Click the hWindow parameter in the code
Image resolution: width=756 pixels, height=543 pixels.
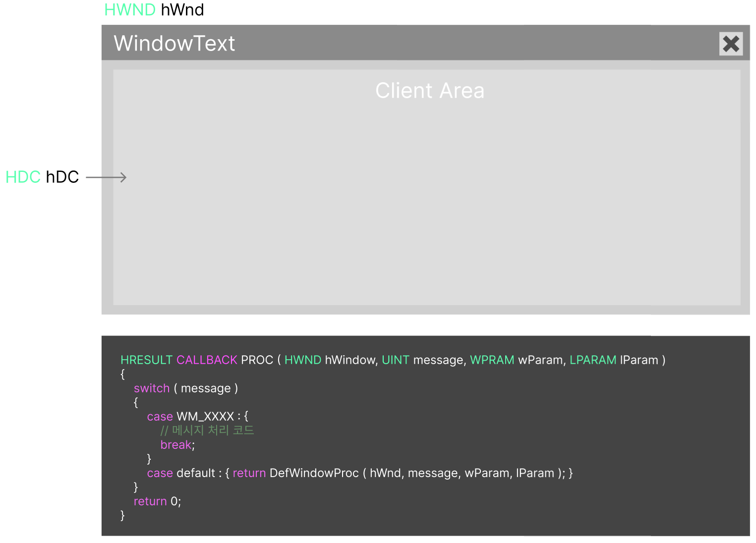(x=351, y=360)
